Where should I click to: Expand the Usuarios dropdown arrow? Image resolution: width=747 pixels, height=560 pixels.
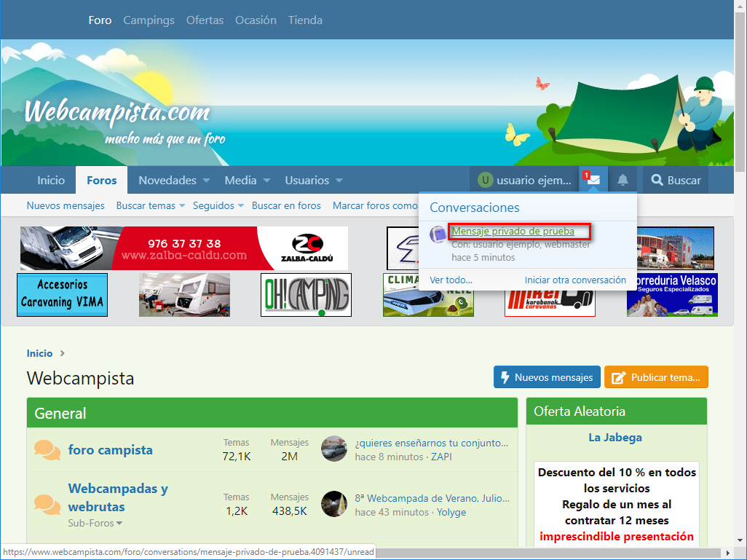tap(339, 180)
